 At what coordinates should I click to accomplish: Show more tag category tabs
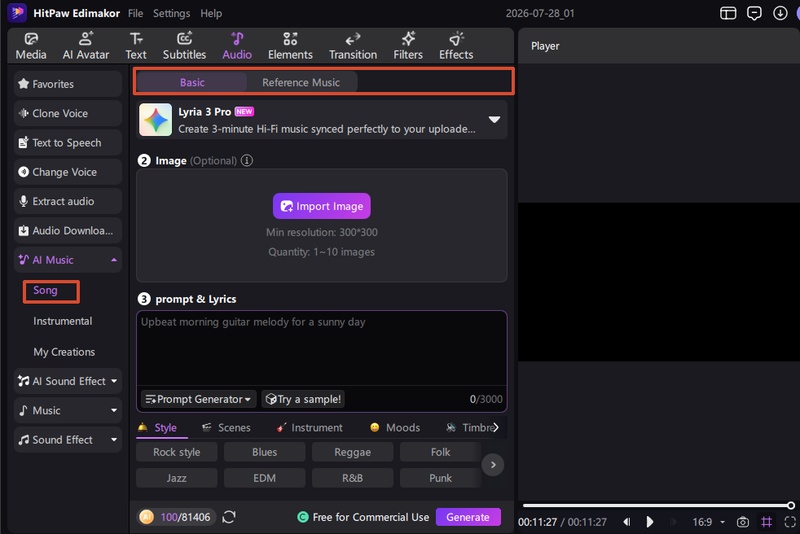coord(496,427)
